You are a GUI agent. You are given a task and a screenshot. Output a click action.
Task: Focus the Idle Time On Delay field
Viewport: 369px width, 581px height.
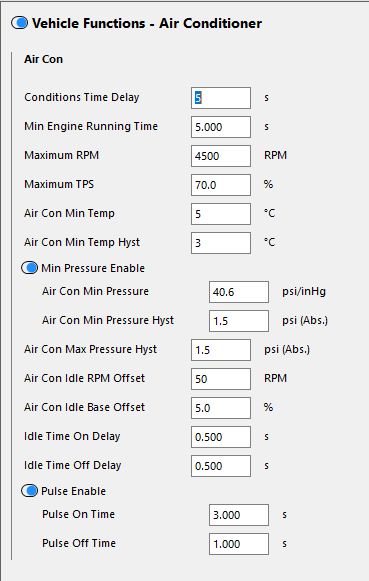(221, 437)
